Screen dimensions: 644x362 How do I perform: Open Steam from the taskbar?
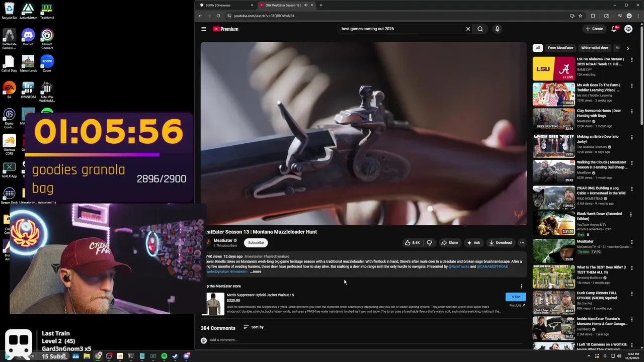(175, 356)
